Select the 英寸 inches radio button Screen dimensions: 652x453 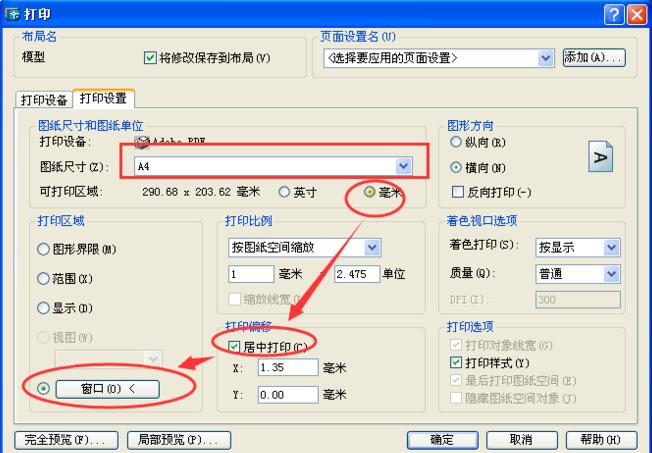click(284, 192)
